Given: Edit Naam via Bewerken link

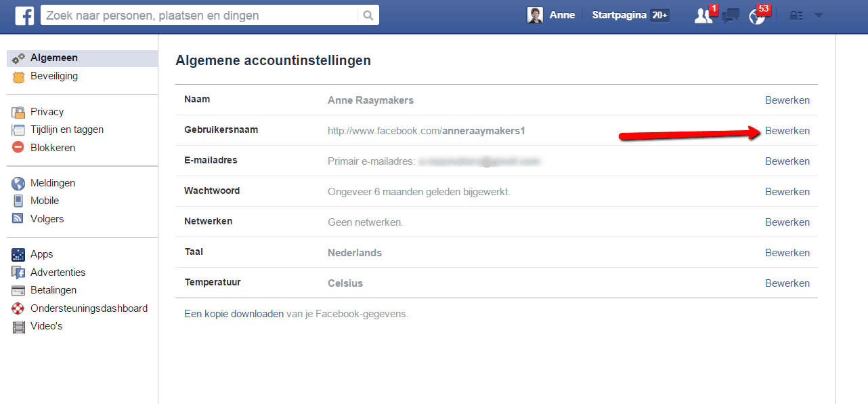Looking at the screenshot, I should coord(787,100).
